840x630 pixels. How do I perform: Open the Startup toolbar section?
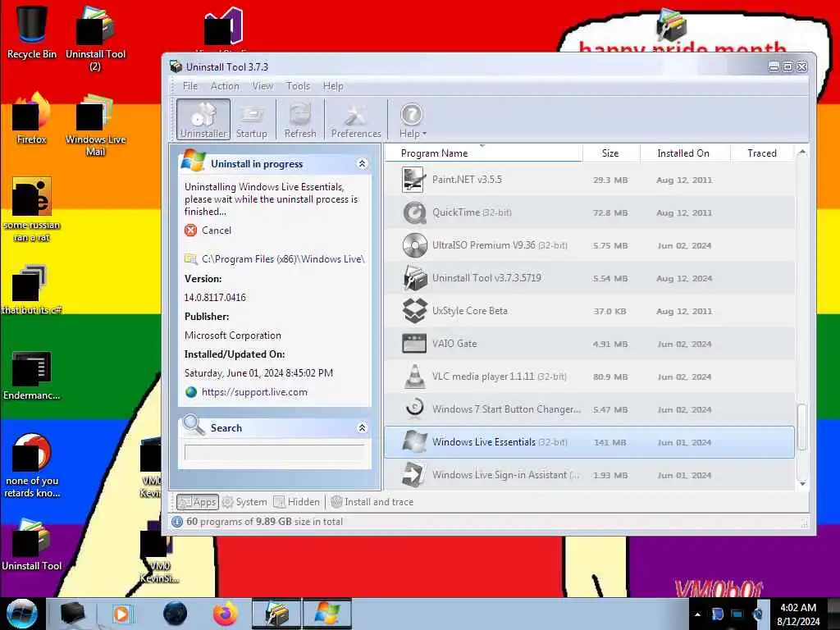(251, 120)
